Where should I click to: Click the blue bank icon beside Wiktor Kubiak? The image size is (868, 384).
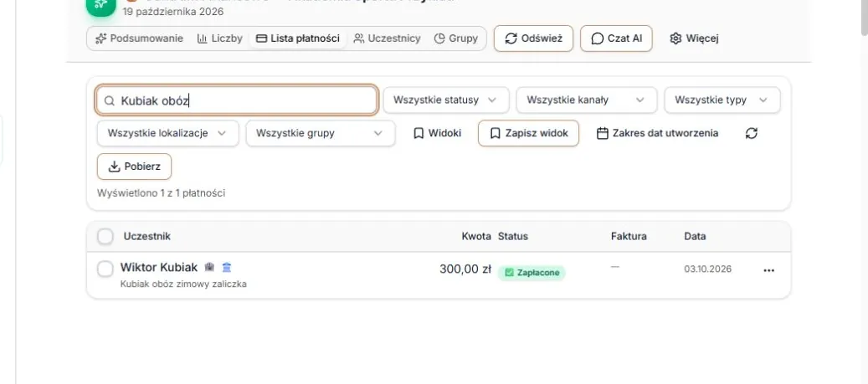(x=226, y=267)
